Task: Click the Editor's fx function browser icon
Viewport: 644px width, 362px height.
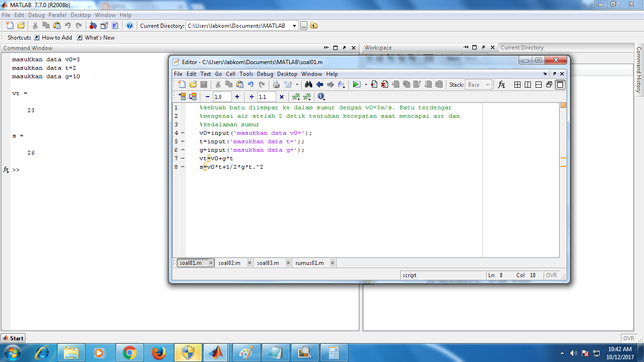Action: [502, 84]
